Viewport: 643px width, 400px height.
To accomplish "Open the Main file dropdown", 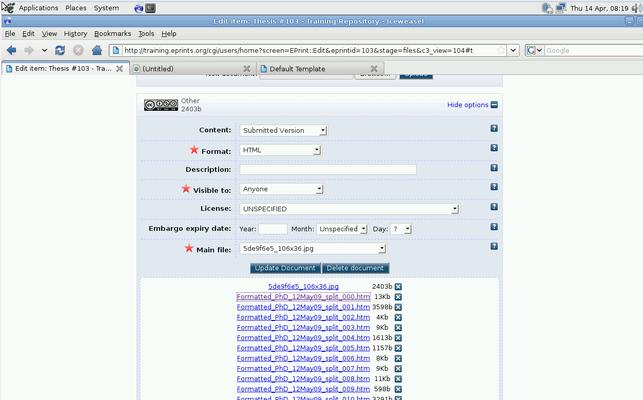I will pyautogui.click(x=312, y=249).
